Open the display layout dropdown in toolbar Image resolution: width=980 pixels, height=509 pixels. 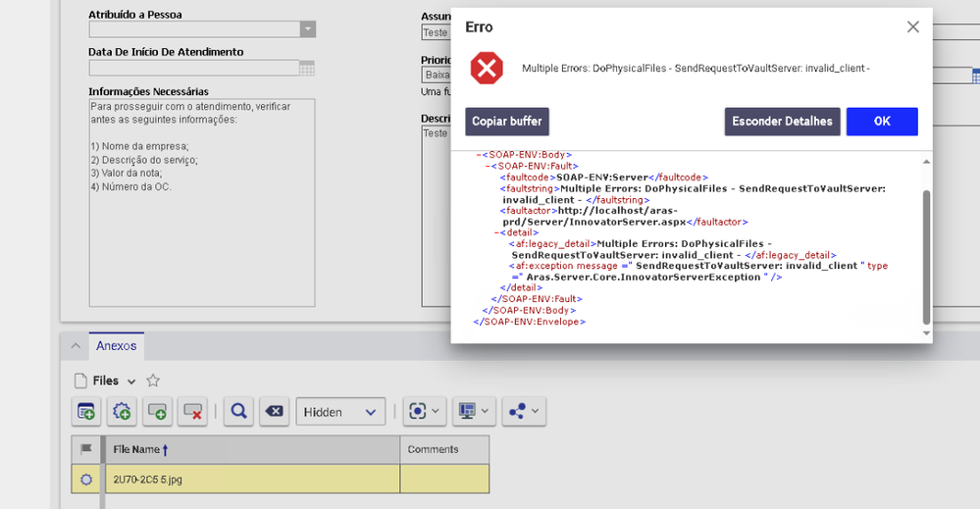473,413
